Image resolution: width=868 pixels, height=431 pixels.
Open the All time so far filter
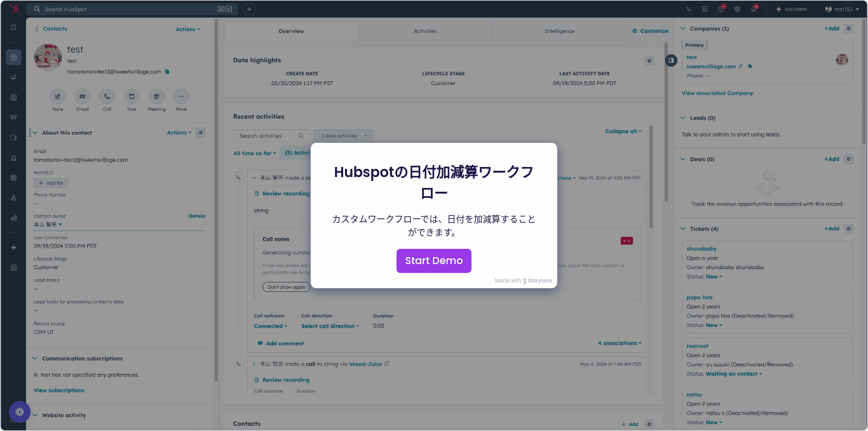click(255, 153)
